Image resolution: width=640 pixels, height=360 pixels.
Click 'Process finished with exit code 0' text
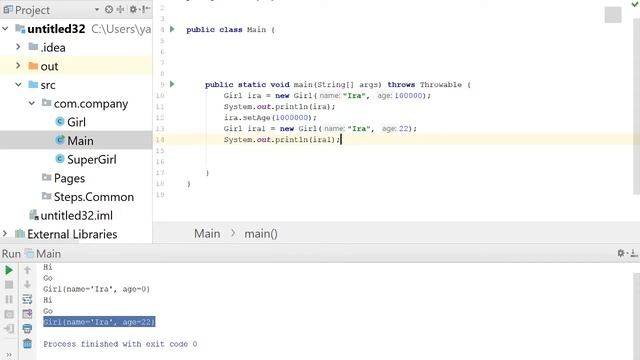coord(120,344)
